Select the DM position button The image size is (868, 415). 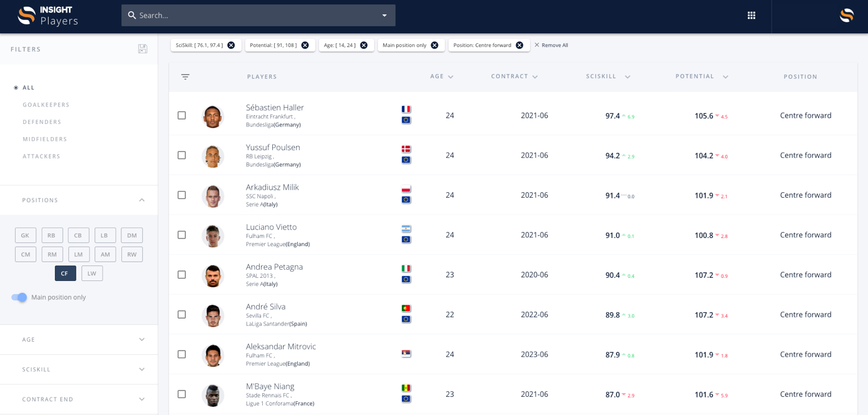[132, 235]
